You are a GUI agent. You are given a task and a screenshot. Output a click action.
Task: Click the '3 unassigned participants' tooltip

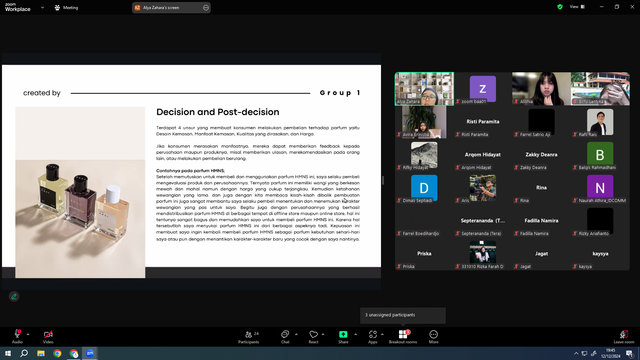403,315
